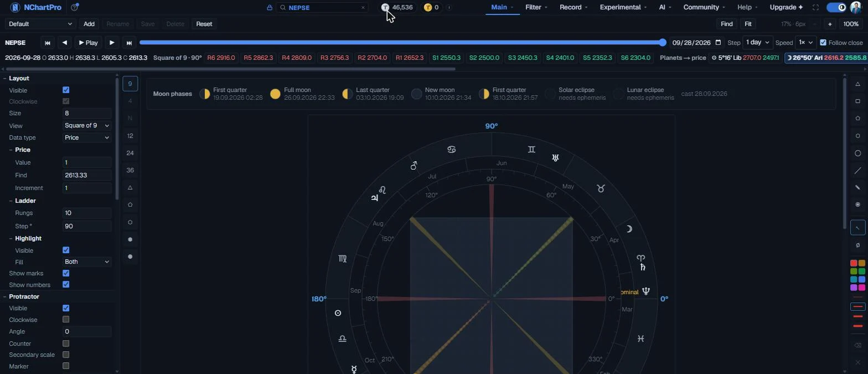Jump to the first bar with skip-back
This screenshot has height=374, width=868.
[x=48, y=43]
